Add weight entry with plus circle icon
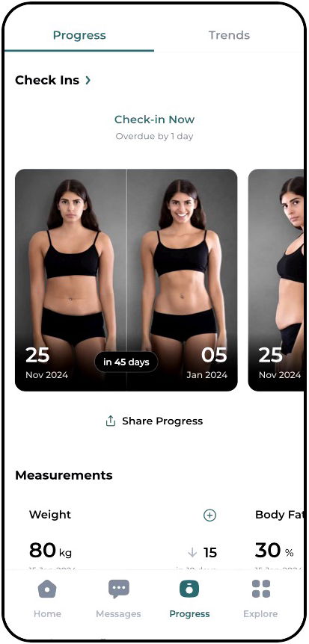 pos(209,515)
